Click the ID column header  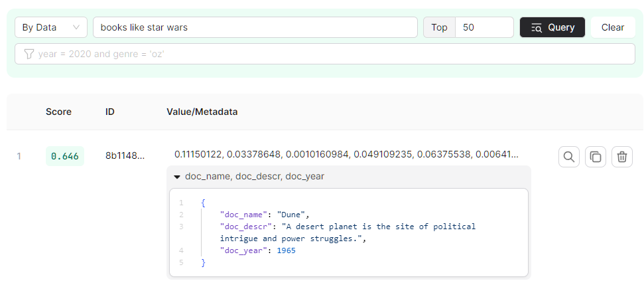(x=110, y=112)
